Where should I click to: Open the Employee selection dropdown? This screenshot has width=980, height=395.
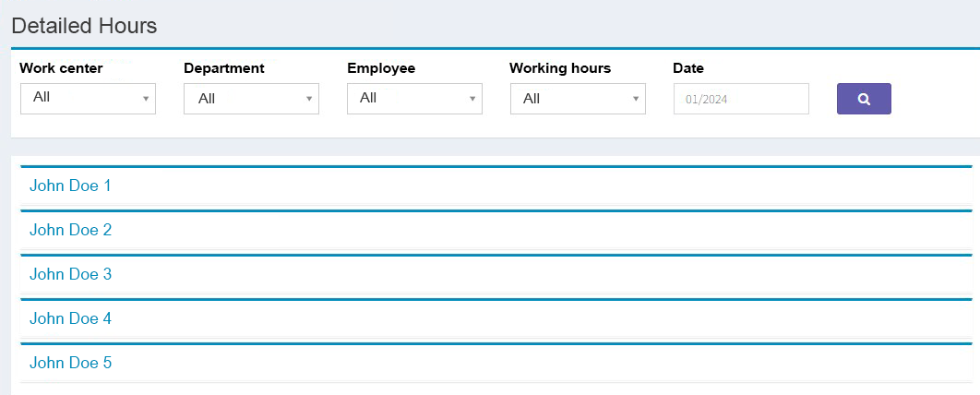click(x=414, y=99)
